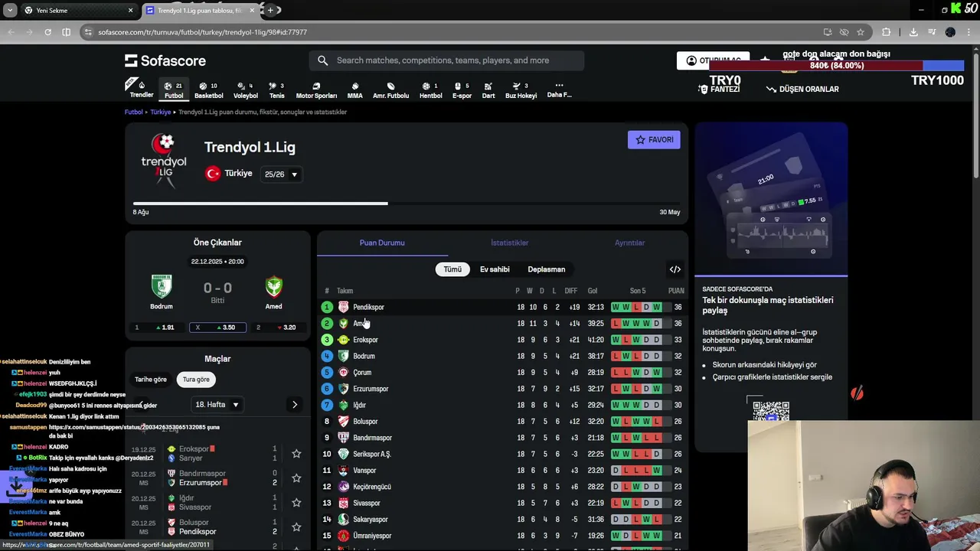Select the home win odds 1.91
This screenshot has height=551, width=980.
click(x=157, y=328)
